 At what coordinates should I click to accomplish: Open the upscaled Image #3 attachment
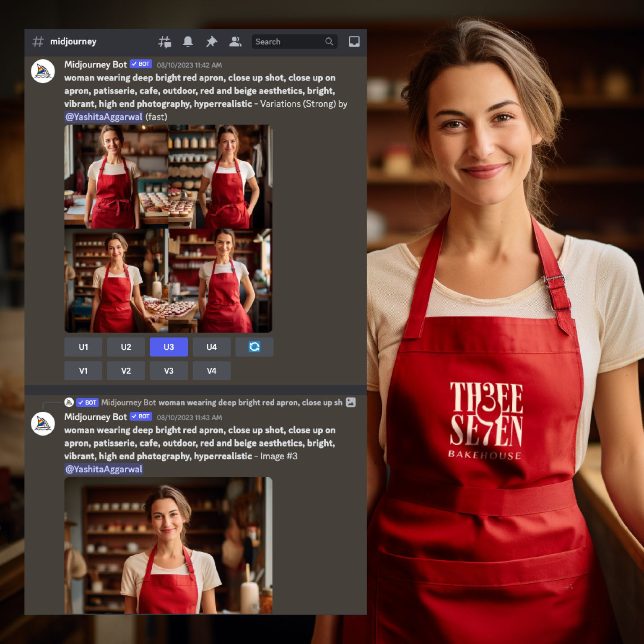click(x=169, y=545)
